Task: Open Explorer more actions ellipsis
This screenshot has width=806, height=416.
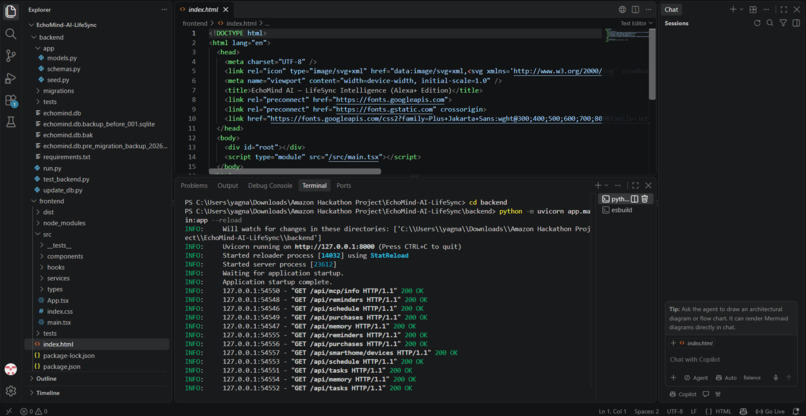Action: pyautogui.click(x=164, y=9)
